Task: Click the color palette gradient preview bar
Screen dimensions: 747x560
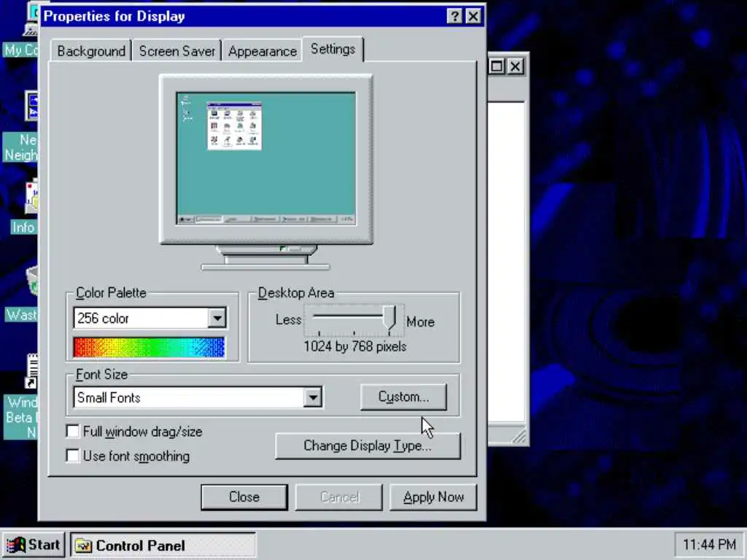Action: (x=149, y=347)
